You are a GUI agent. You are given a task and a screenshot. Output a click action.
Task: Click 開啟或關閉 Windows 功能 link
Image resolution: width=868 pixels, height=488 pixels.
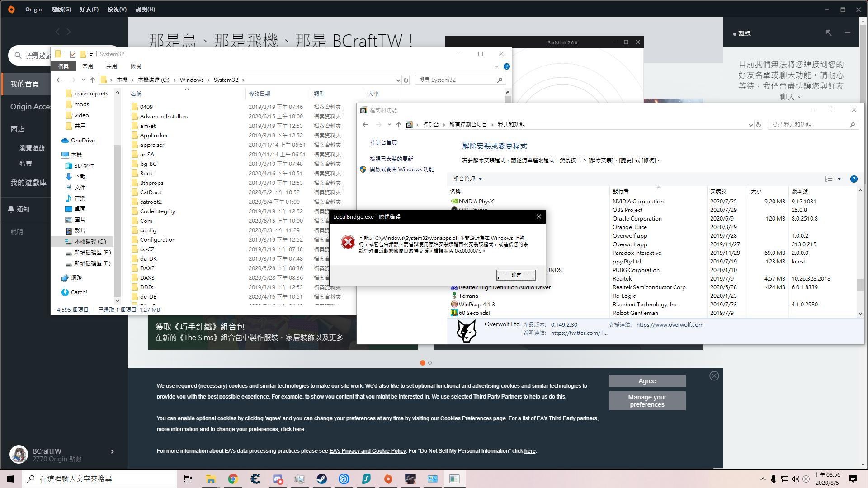(x=401, y=169)
